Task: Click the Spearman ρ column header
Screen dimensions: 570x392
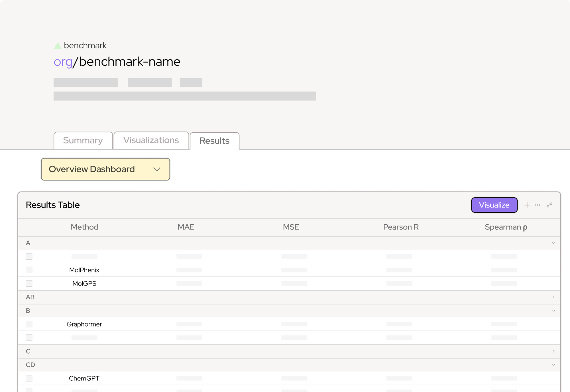Action: pos(506,227)
